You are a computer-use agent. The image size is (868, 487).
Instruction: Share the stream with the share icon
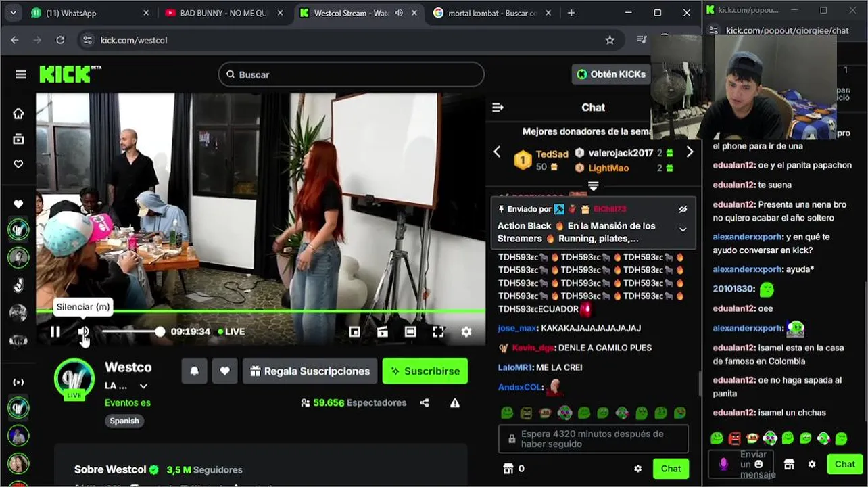coord(425,402)
